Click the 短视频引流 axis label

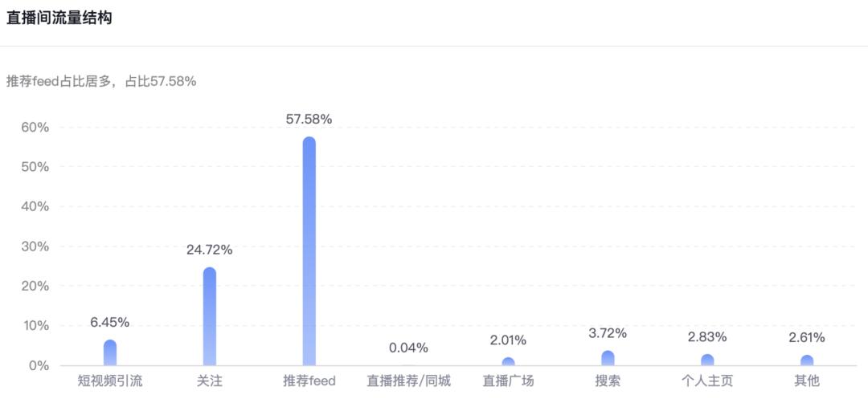click(x=110, y=381)
